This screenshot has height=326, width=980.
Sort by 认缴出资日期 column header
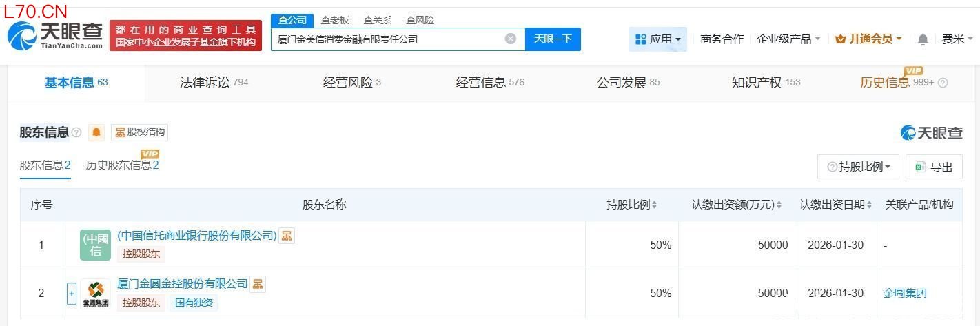[x=835, y=205]
